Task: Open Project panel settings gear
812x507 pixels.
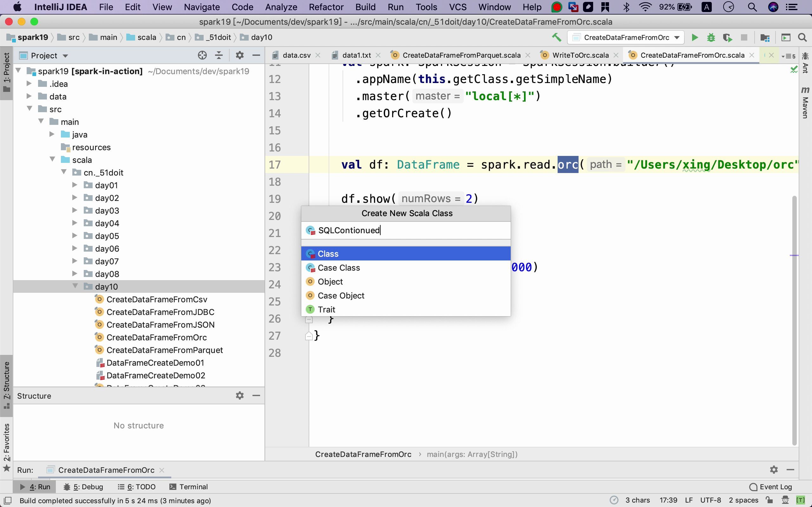Action: [x=239, y=55]
